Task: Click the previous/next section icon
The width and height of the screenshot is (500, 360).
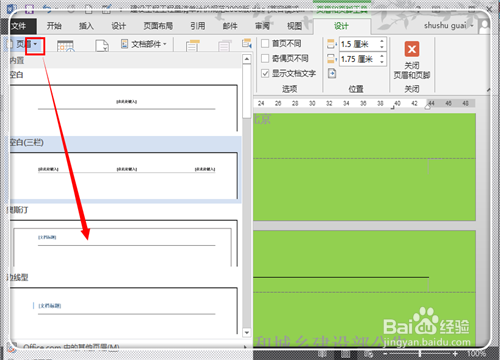Action: tap(247, 43)
